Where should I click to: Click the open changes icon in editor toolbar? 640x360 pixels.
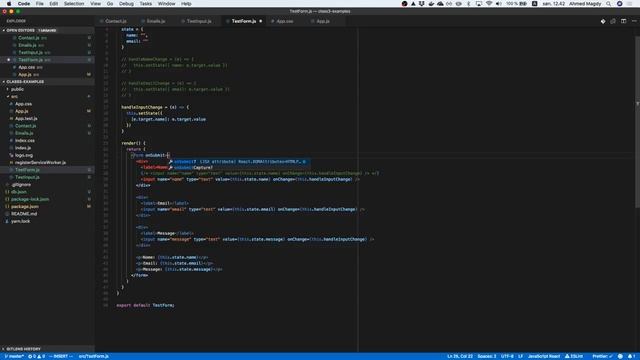(613, 21)
